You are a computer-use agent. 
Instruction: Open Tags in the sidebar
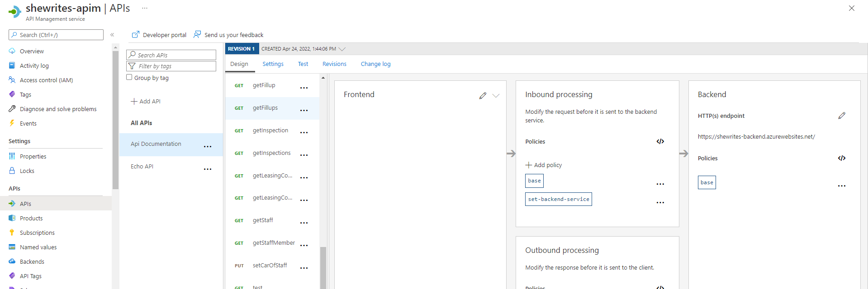pyautogui.click(x=25, y=94)
